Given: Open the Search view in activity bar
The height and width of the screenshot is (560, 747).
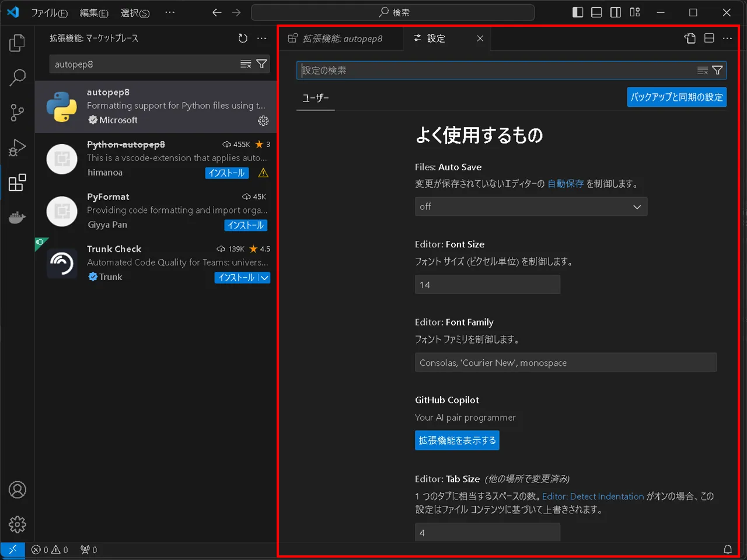Looking at the screenshot, I should [x=18, y=77].
